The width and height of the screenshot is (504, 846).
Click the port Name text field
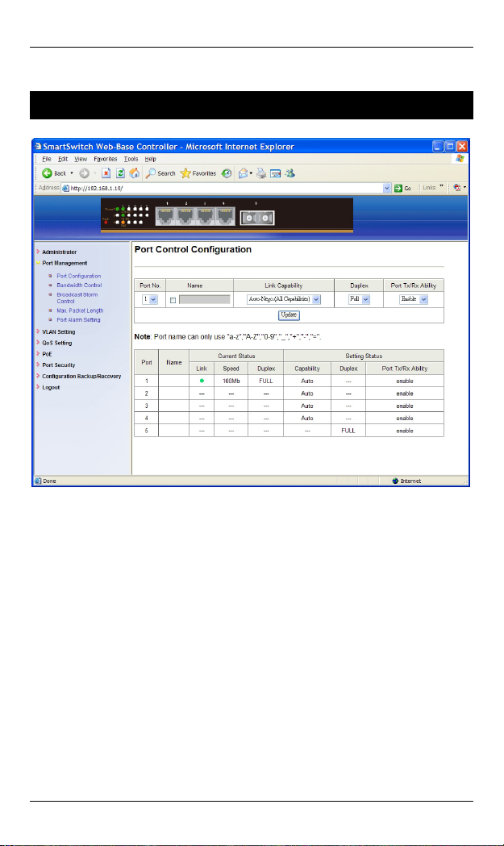click(x=205, y=299)
